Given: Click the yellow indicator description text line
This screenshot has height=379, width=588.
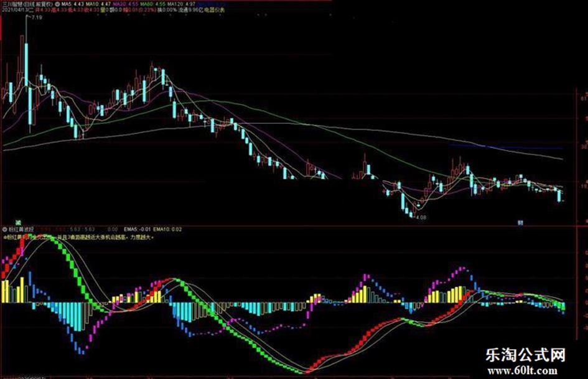Looking at the screenshot, I should [78, 238].
